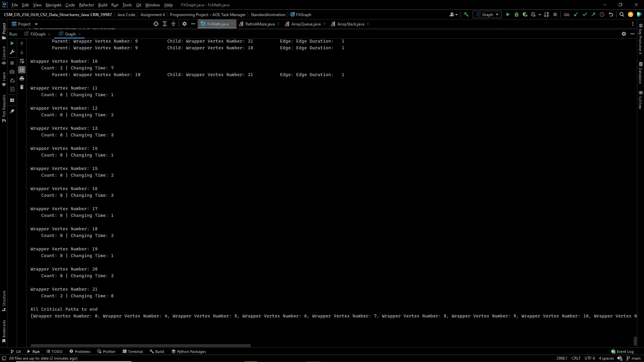The image size is (644, 362).
Task: Toggle the Structure tool window
Action: click(x=4, y=301)
